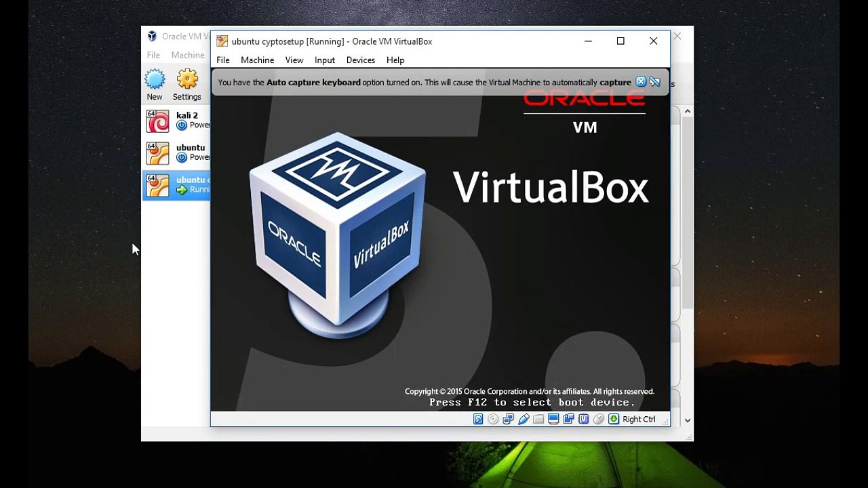Dismiss the Auto capture keyboard notification
Screen dimensions: 868x488
(641, 82)
